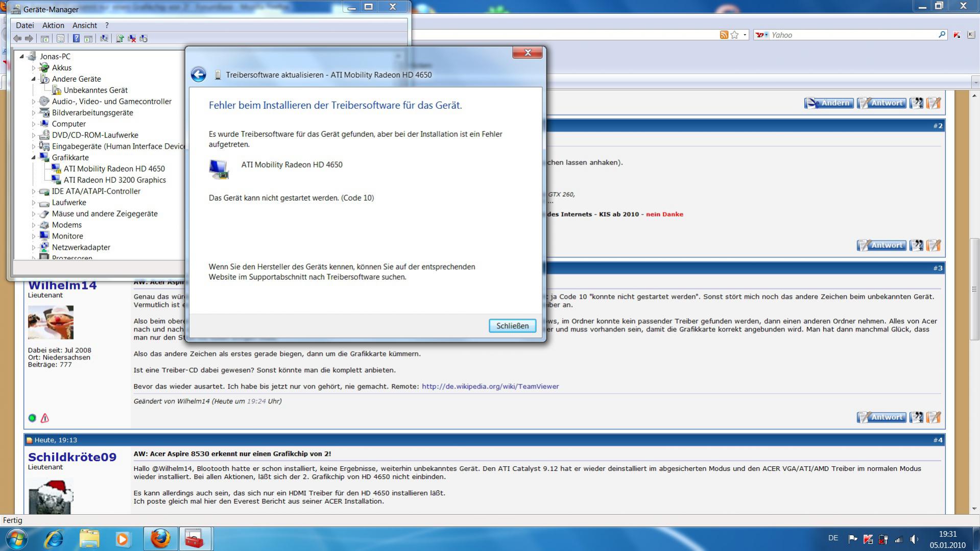Open the properties toolbar icon in Geräte-Manager

(60, 38)
